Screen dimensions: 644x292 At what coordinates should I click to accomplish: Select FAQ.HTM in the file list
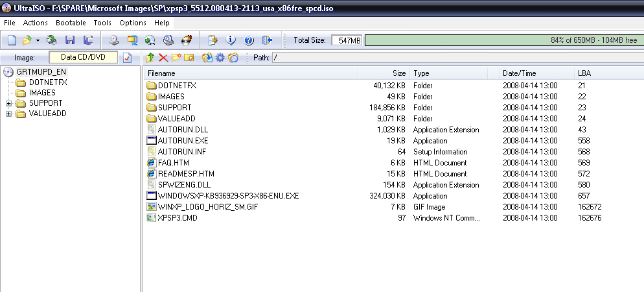click(174, 163)
